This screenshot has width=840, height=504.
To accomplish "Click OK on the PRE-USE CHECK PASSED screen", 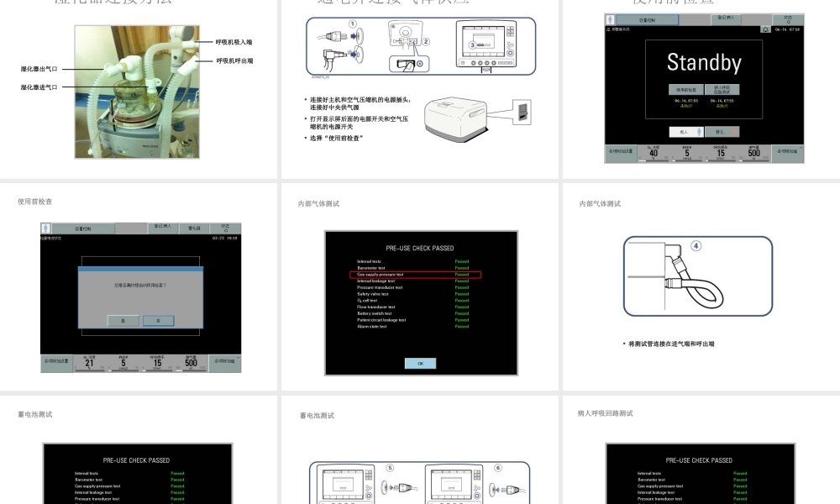I will [420, 363].
